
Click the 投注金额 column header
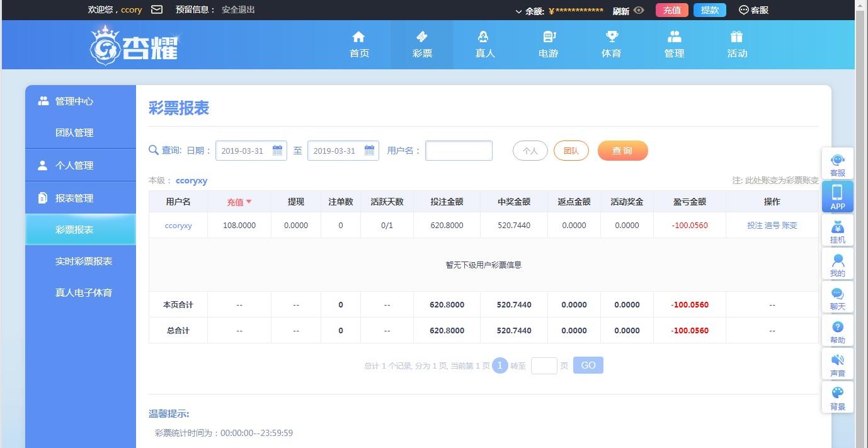coord(447,202)
